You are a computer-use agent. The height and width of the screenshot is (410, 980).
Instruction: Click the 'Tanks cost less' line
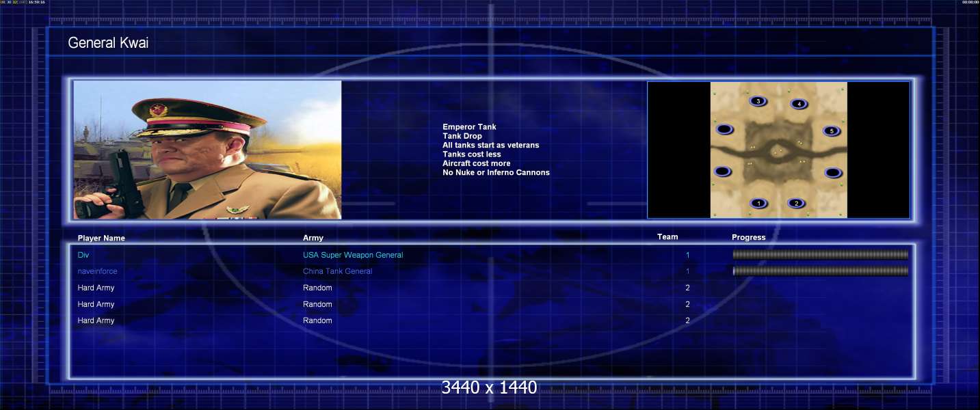coord(471,154)
